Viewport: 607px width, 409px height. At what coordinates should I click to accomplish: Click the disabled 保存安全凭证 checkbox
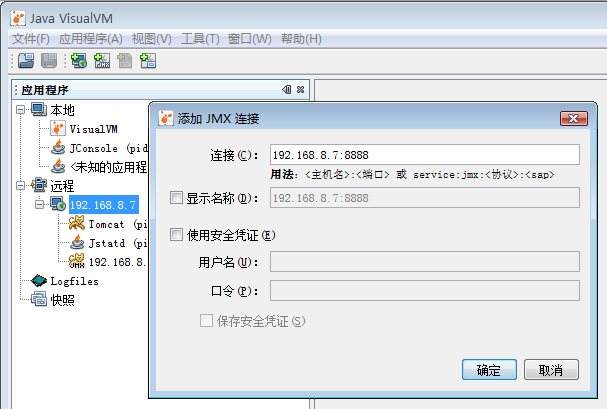[206, 320]
